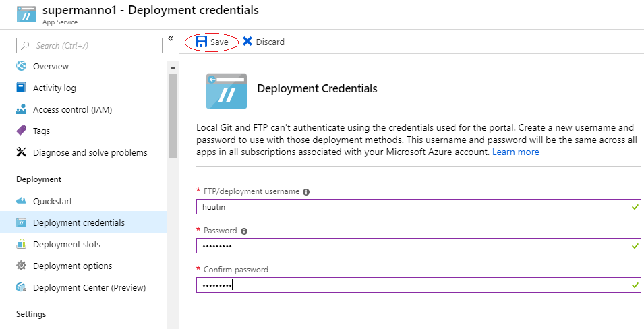Click the Save floppy disk icon
This screenshot has height=329, width=644.
[x=202, y=42]
